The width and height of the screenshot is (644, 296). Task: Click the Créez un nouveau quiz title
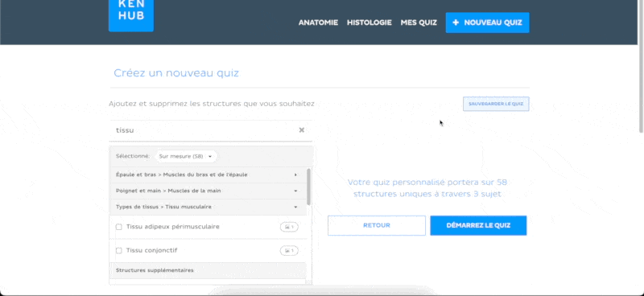coord(176,73)
